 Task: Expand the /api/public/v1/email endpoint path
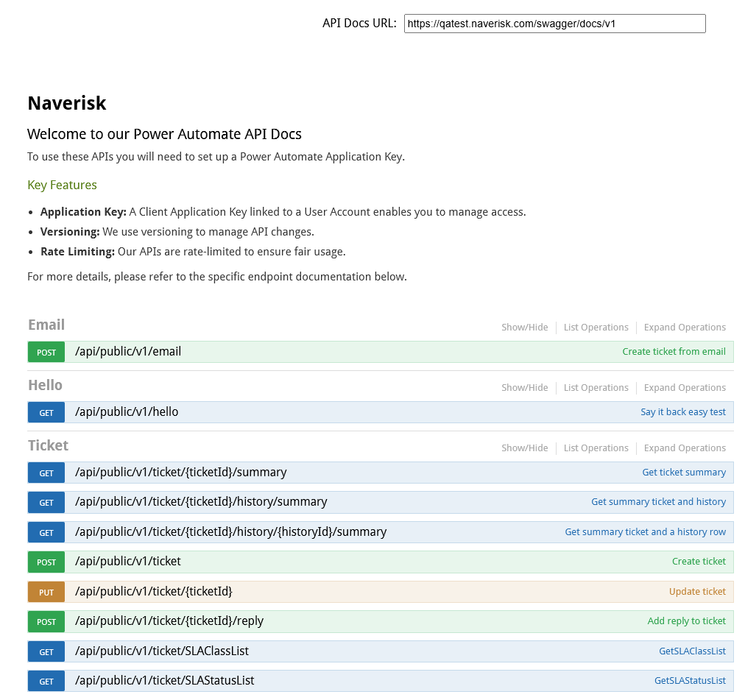pos(128,352)
